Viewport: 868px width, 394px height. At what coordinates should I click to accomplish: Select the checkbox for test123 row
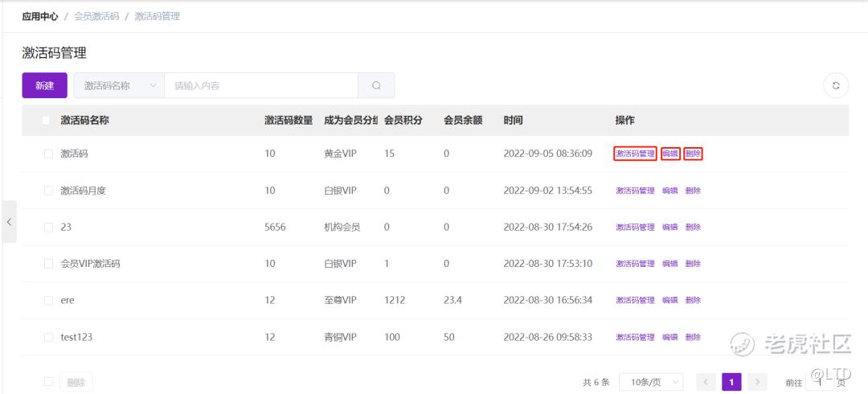[48, 337]
